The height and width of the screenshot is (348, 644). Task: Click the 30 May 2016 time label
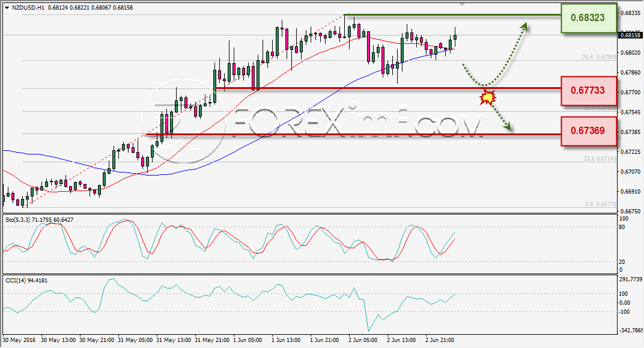(19, 340)
